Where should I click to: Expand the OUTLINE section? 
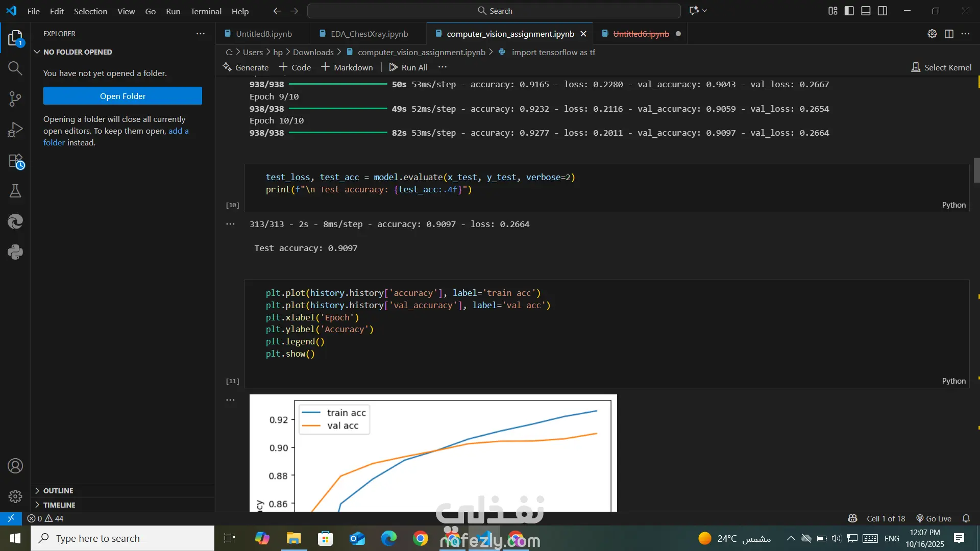point(58,490)
